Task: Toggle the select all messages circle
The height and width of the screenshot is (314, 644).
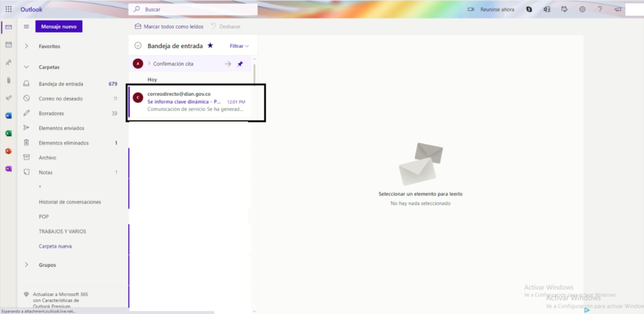Action: pos(138,46)
